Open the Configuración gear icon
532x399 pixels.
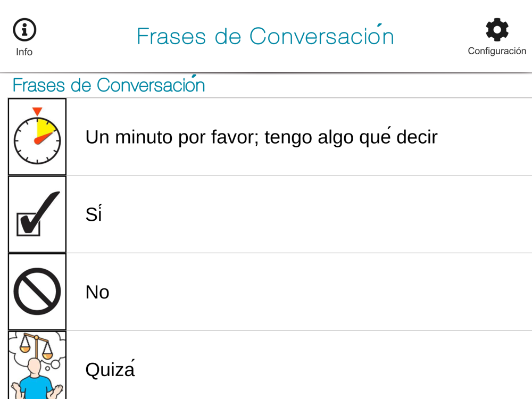[x=497, y=30]
